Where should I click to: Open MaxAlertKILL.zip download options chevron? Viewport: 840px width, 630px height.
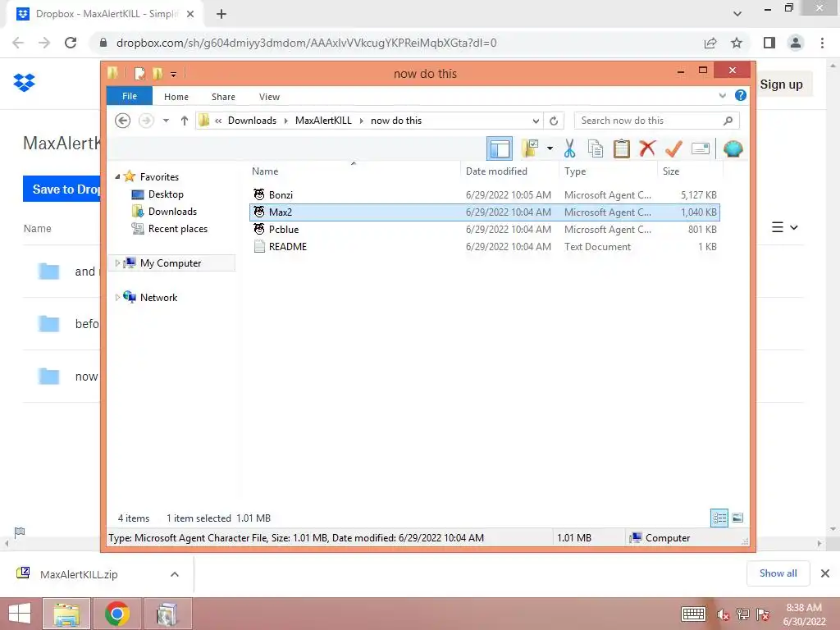click(x=175, y=574)
